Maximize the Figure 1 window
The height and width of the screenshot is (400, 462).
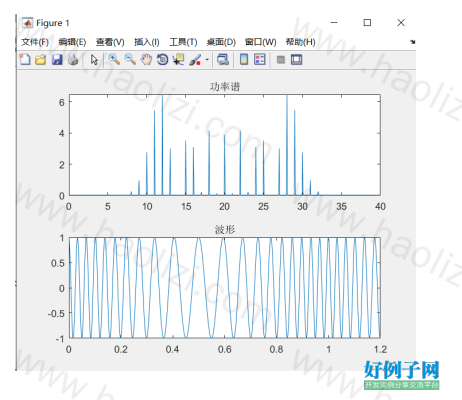click(367, 23)
